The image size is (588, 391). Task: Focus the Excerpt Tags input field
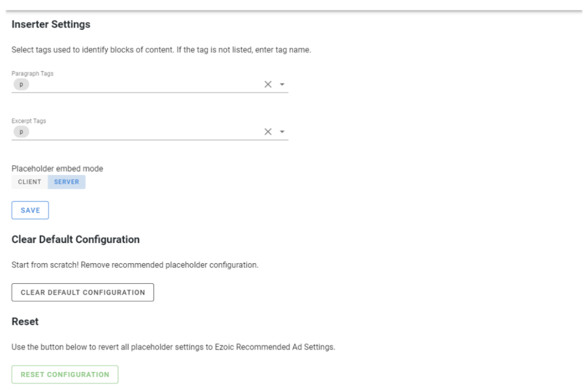[x=144, y=132]
